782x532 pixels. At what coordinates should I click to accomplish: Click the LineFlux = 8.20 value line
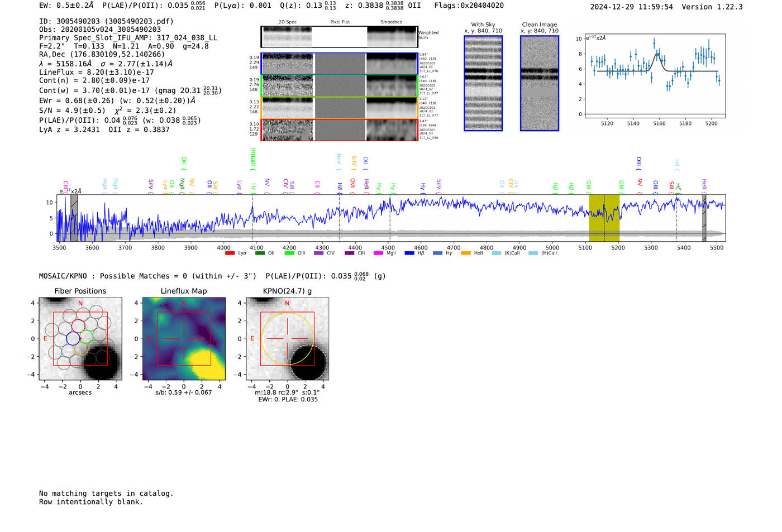coord(97,72)
